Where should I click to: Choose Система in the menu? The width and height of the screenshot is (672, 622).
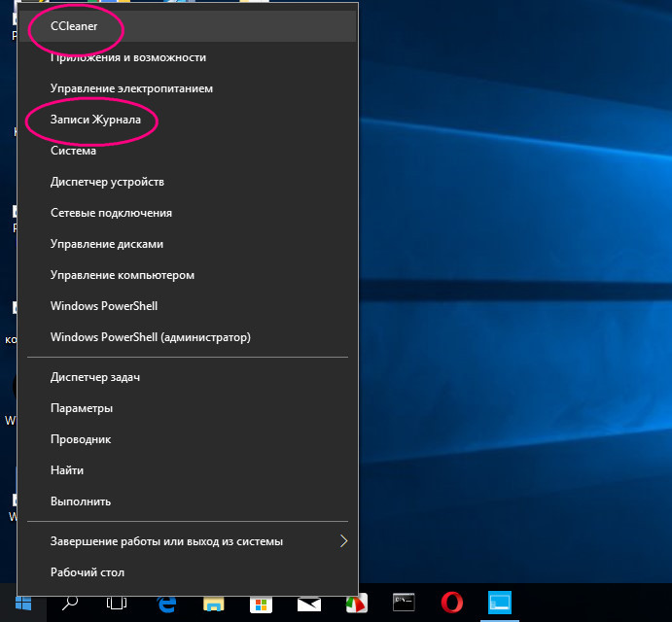coord(188,151)
